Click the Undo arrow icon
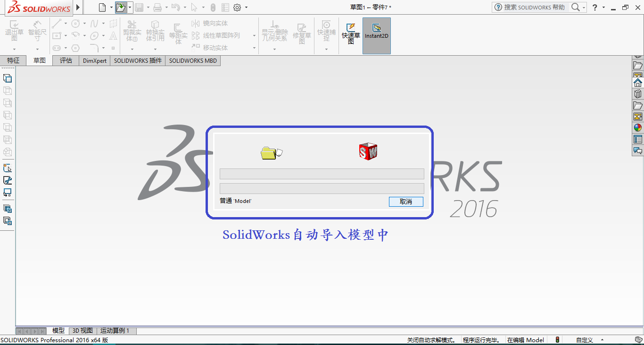 pyautogui.click(x=175, y=7)
